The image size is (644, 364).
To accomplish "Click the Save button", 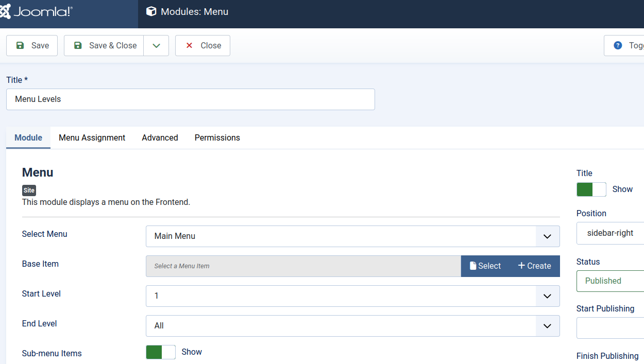I will [x=32, y=45].
